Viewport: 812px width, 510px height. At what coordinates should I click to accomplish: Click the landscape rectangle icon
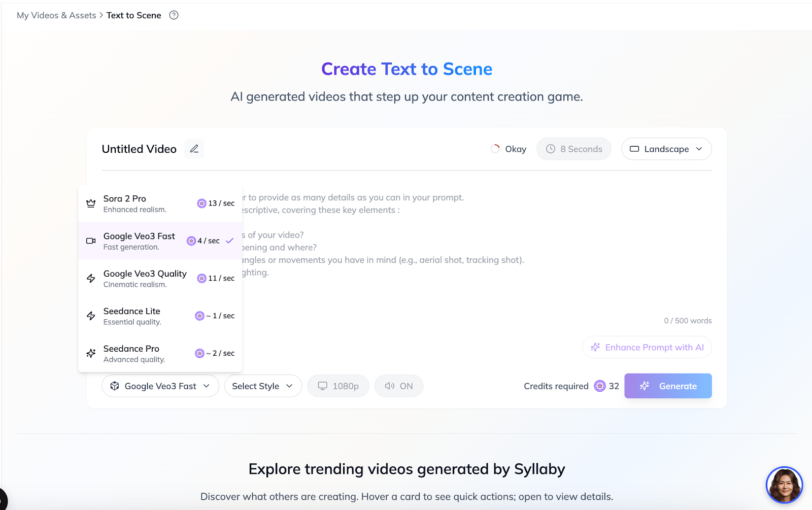634,149
